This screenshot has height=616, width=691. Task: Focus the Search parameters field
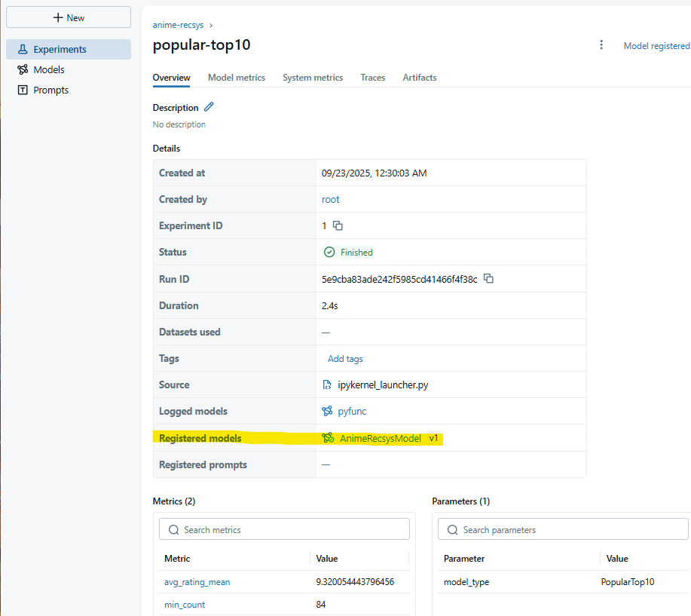[x=563, y=529]
